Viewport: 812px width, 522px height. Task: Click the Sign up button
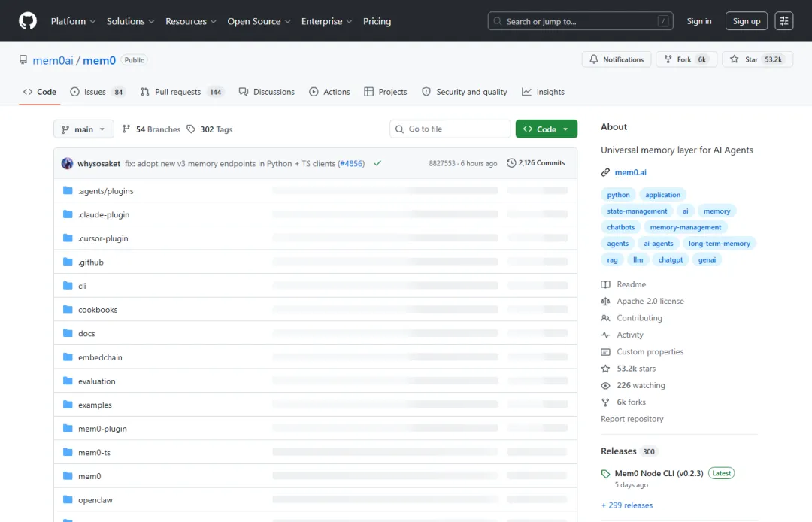tap(747, 21)
